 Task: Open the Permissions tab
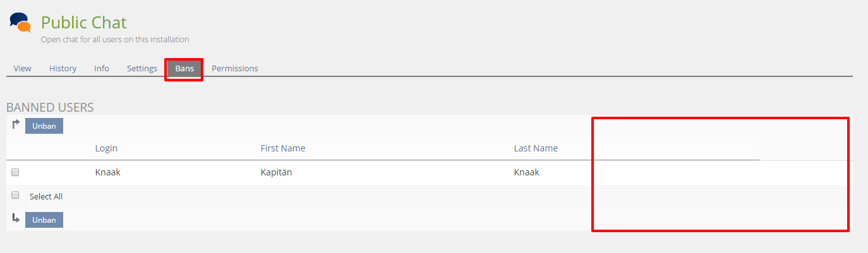pos(234,68)
